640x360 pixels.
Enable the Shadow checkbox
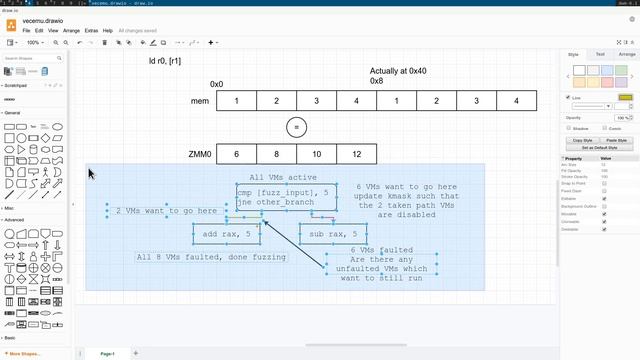569,128
